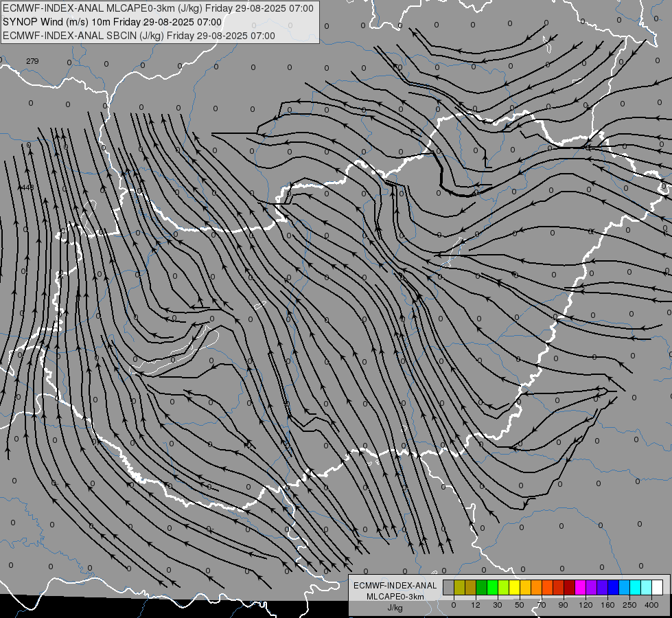Image resolution: width=672 pixels, height=618 pixels.
Task: Select the gray swatch in the legend
Action: pos(449,587)
